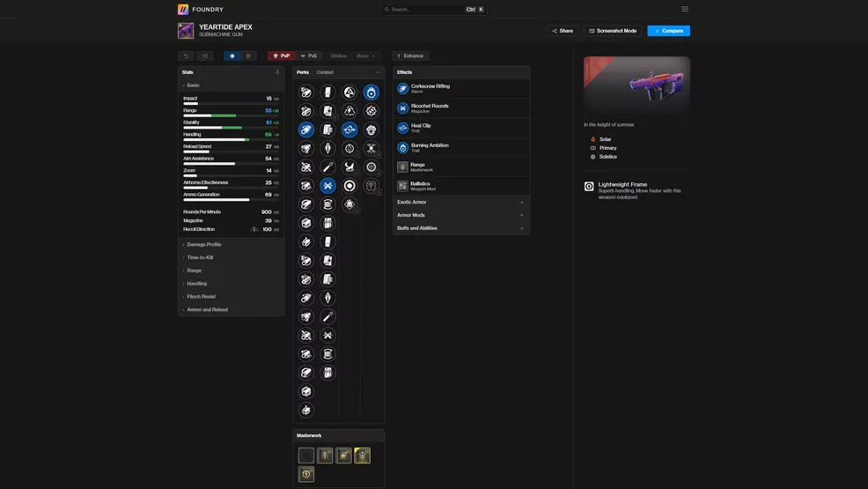Click the Primary ammo type label
Screen dimensions: 868x489
coord(607,148)
